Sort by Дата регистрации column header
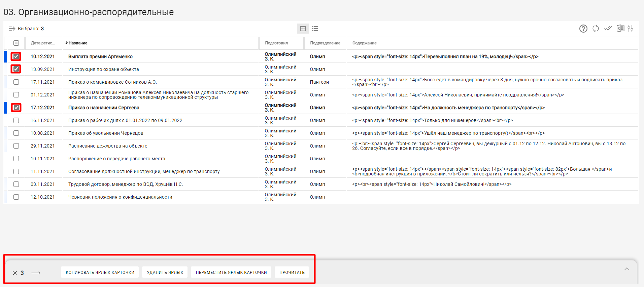644x287 pixels. 43,43
